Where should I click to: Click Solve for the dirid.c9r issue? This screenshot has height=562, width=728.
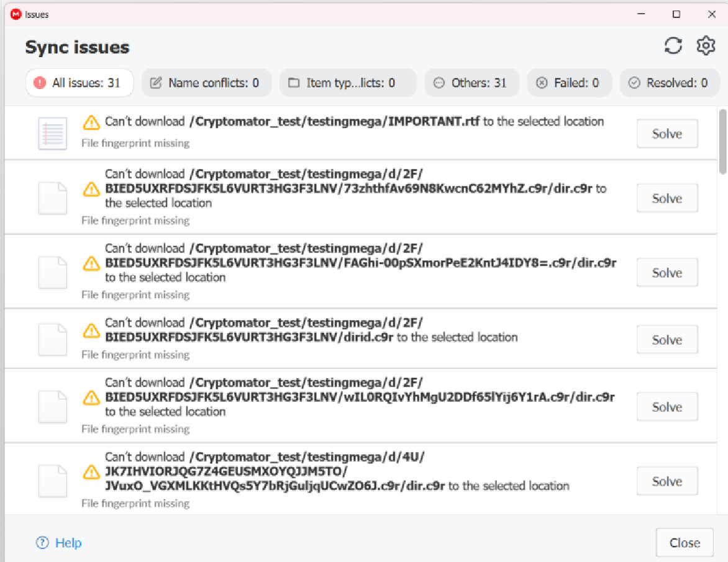point(667,340)
